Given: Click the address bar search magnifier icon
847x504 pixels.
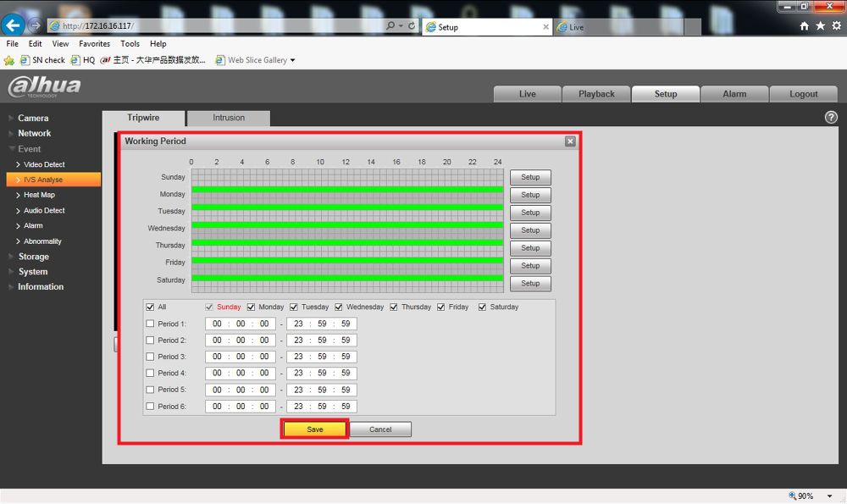Looking at the screenshot, I should 390,25.
